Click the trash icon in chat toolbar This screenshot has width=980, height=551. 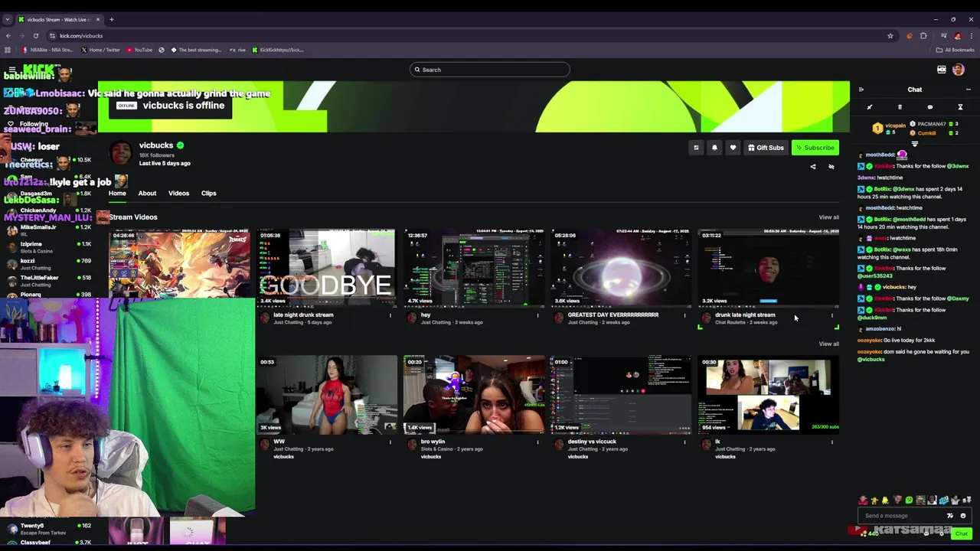pos(900,107)
